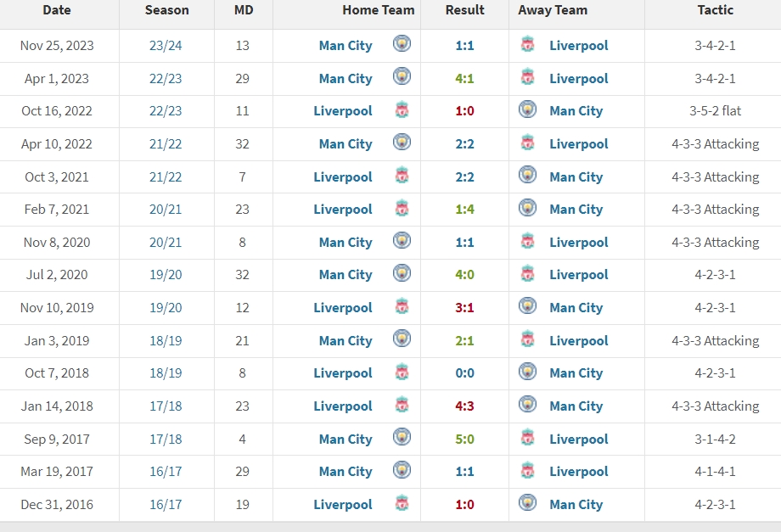Click Man City crest in Nov 25, 2023 row

(402, 44)
